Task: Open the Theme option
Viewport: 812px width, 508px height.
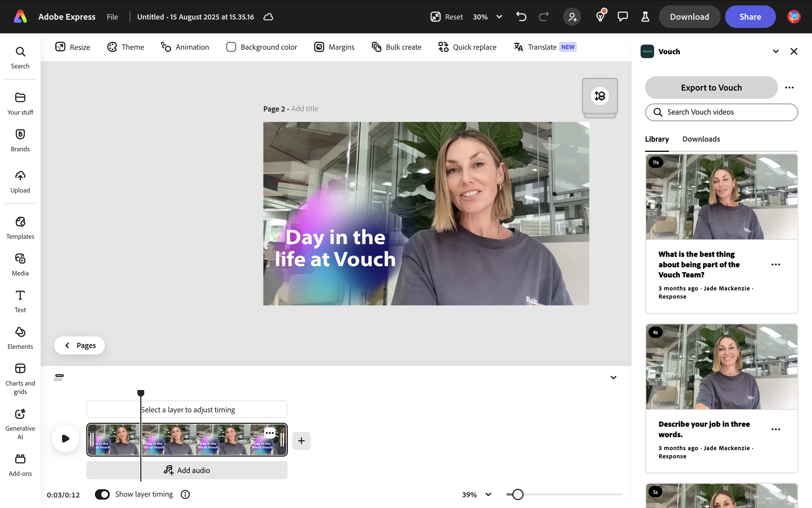Action: (x=125, y=47)
